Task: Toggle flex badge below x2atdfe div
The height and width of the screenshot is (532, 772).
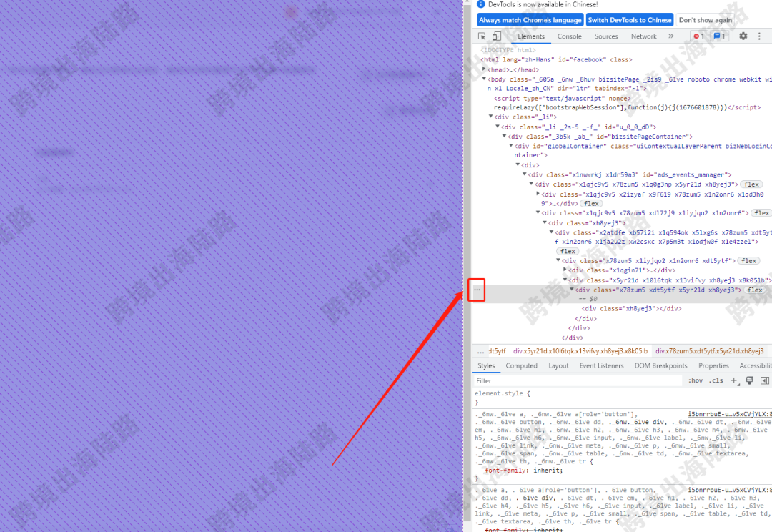Action: coord(568,251)
